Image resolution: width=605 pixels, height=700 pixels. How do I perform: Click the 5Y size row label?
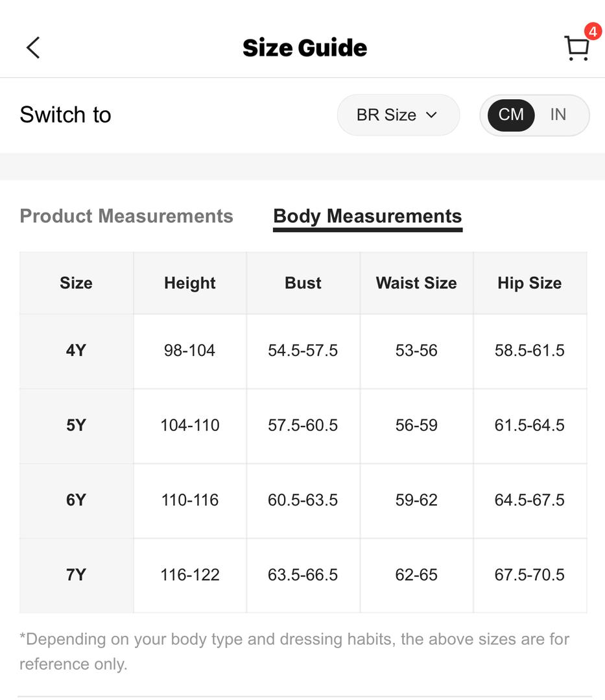pyautogui.click(x=76, y=425)
